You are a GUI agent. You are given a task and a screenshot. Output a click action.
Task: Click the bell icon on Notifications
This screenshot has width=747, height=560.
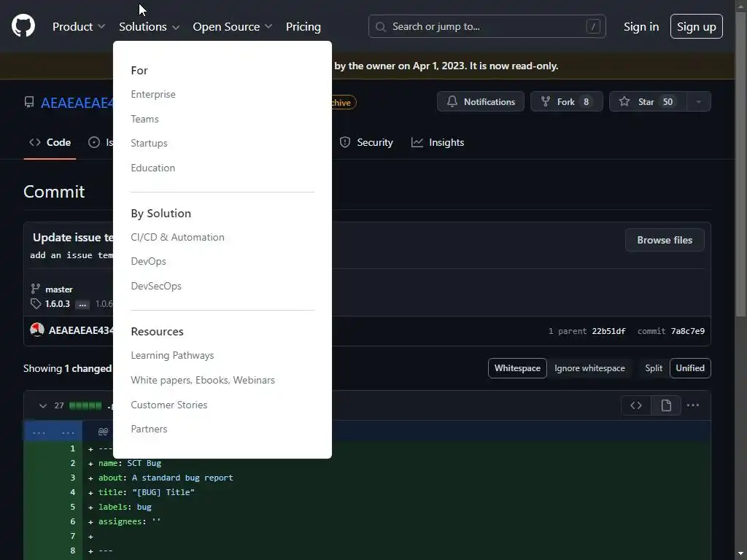tap(452, 101)
